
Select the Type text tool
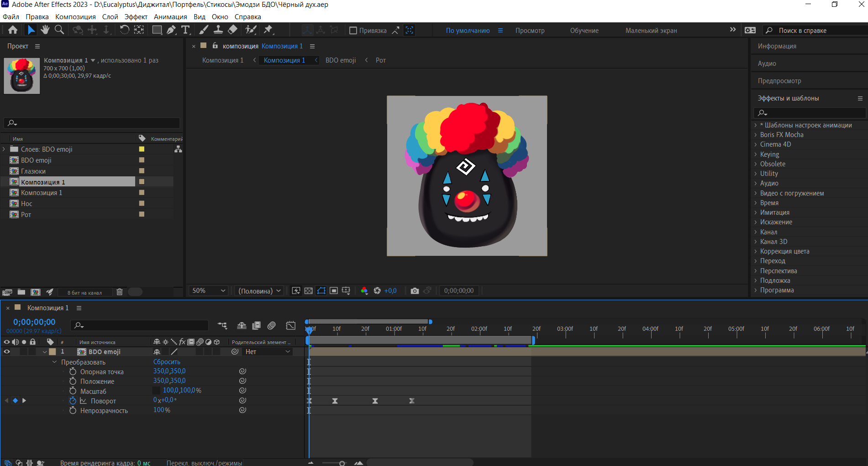click(185, 30)
